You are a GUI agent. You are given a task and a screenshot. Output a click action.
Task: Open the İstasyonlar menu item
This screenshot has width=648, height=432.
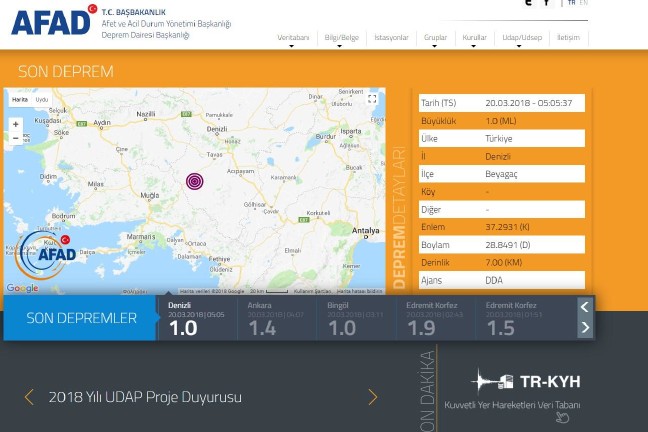[x=391, y=38]
